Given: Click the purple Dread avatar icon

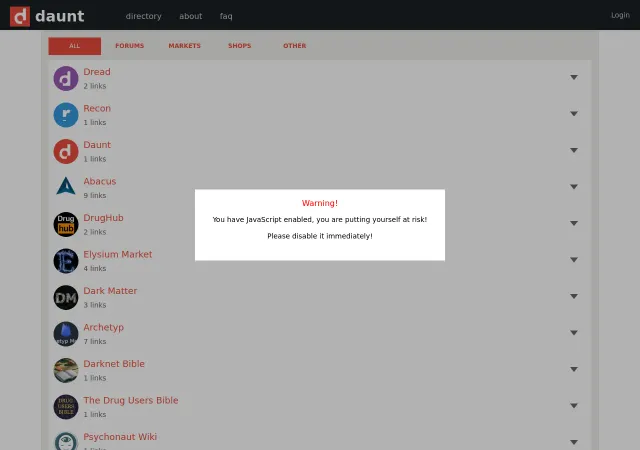Looking at the screenshot, I should pos(66,78).
